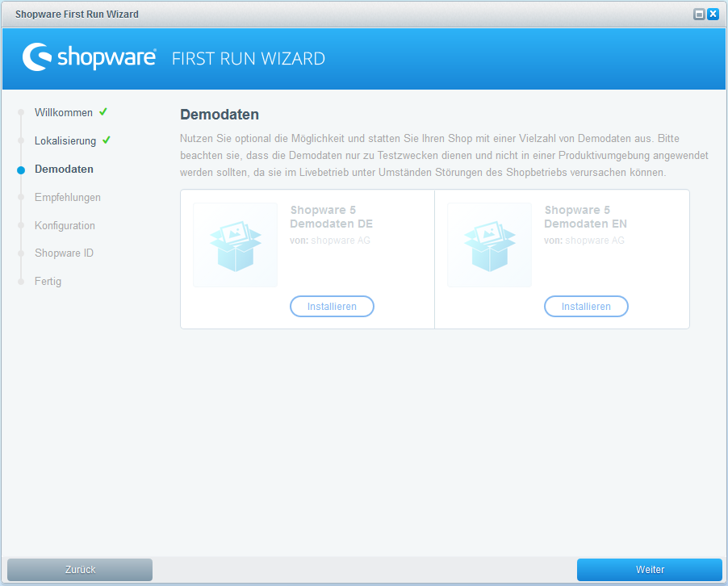Image resolution: width=728 pixels, height=586 pixels.
Task: Click the blue active step dot for Demodaten
Action: (x=21, y=170)
